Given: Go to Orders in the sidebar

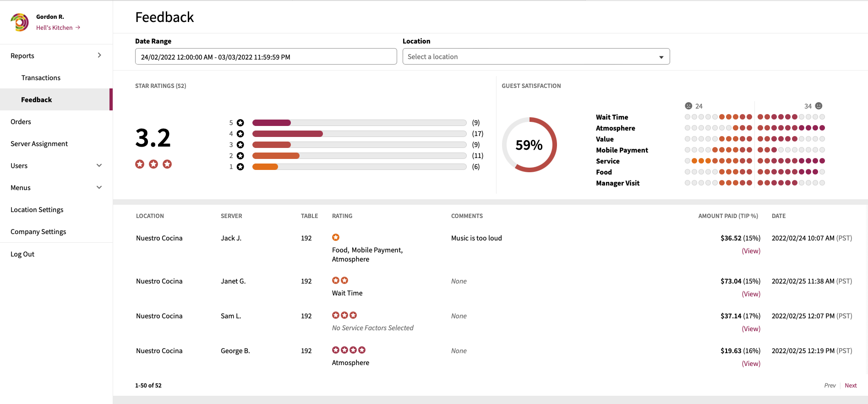Looking at the screenshot, I should point(21,121).
